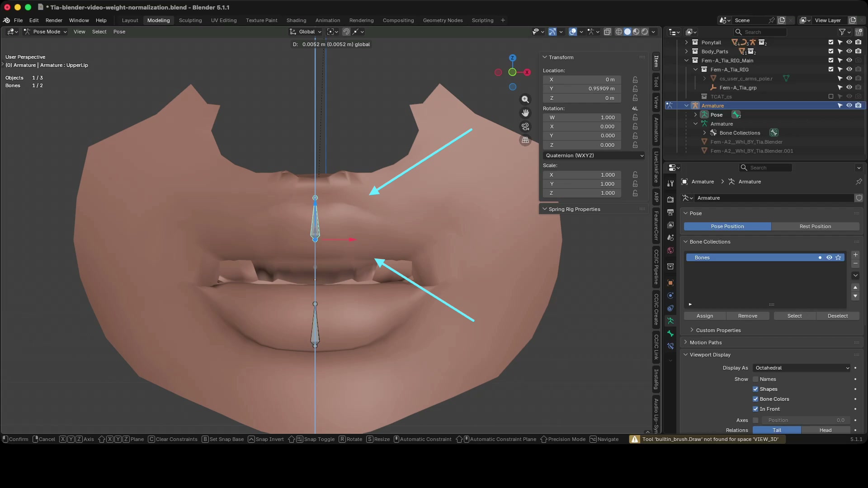The width and height of the screenshot is (868, 488).
Task: Open the Render properties tab icon
Action: click(x=670, y=199)
